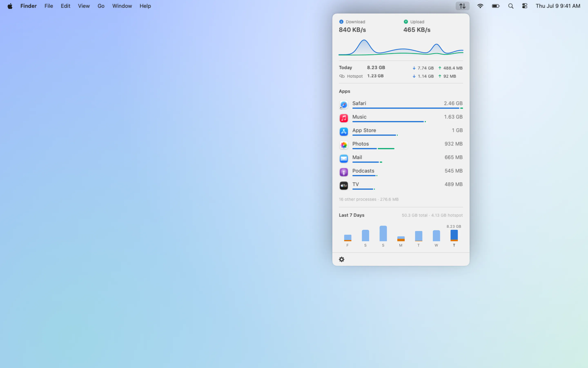Click the Safari app icon
588x368 pixels.
344,105
